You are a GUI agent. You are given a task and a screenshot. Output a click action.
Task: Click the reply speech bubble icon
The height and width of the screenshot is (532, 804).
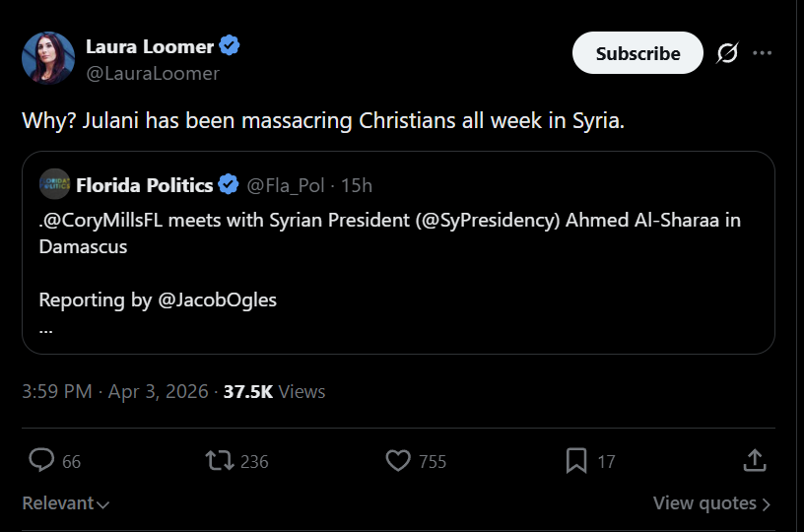click(41, 460)
